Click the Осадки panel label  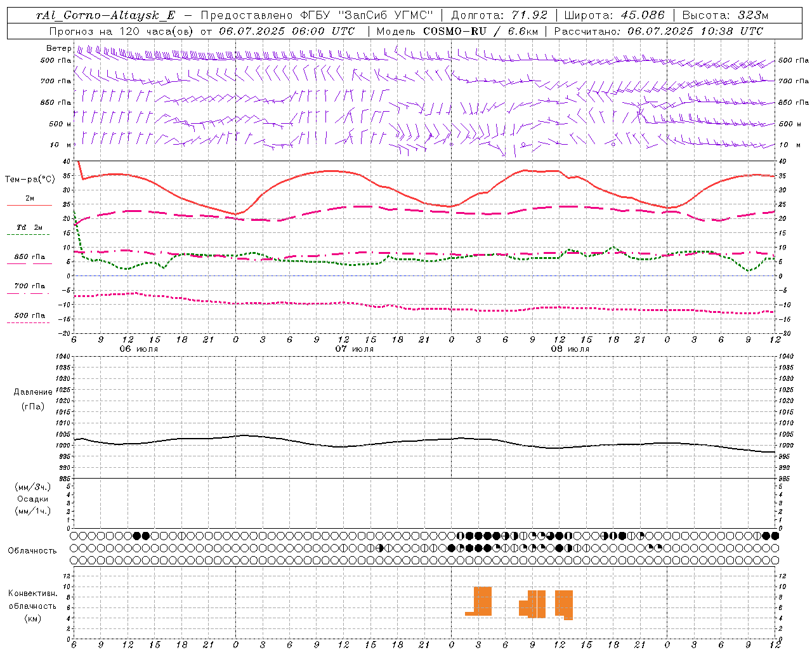point(33,499)
